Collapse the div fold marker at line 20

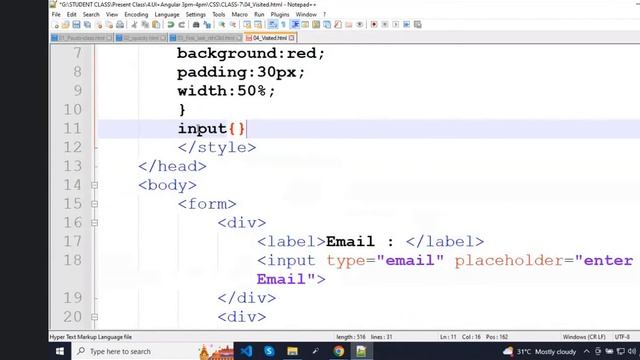click(94, 317)
